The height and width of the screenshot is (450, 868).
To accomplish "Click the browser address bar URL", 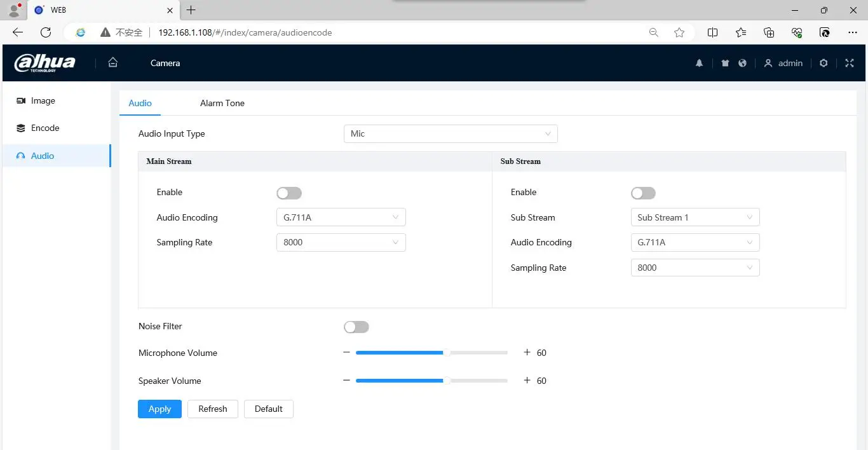I will 245,32.
